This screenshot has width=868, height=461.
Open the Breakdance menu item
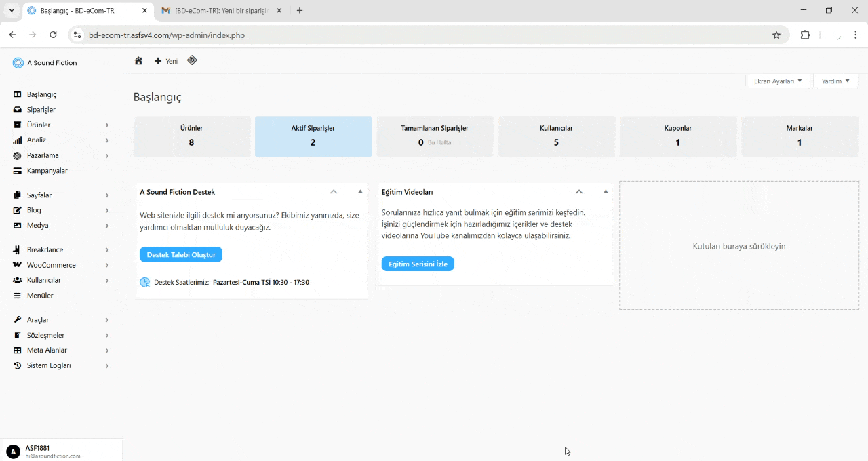click(x=16, y=249)
